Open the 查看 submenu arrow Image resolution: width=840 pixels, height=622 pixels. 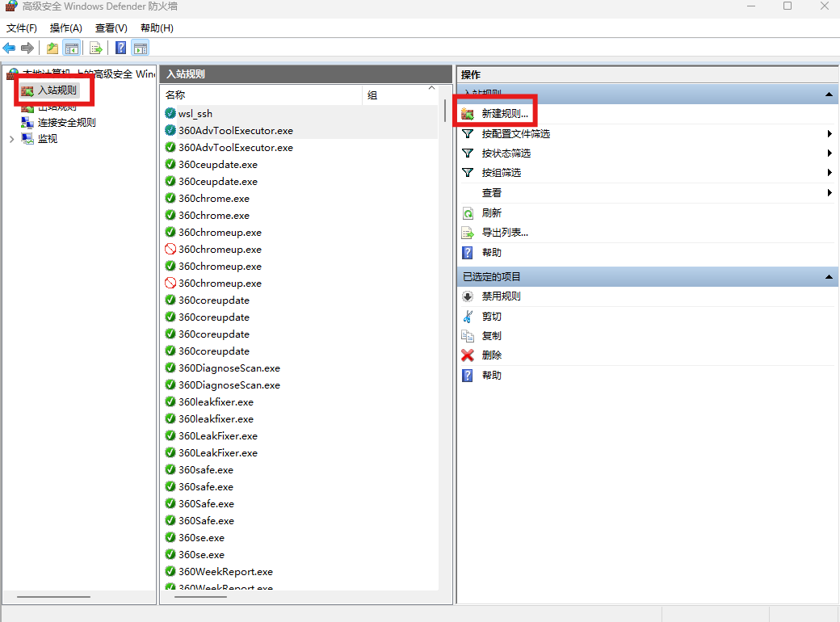829,192
